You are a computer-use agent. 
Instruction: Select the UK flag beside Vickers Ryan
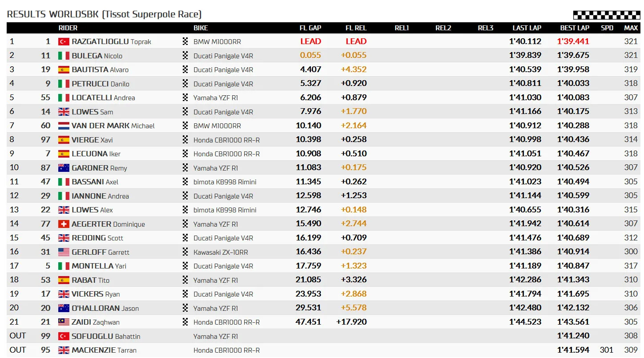64,294
